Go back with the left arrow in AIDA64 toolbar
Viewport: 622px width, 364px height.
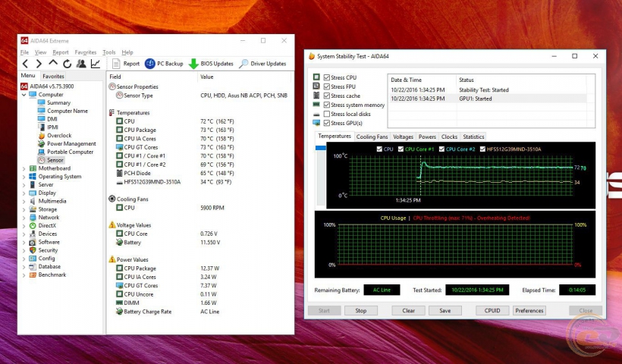coord(25,64)
